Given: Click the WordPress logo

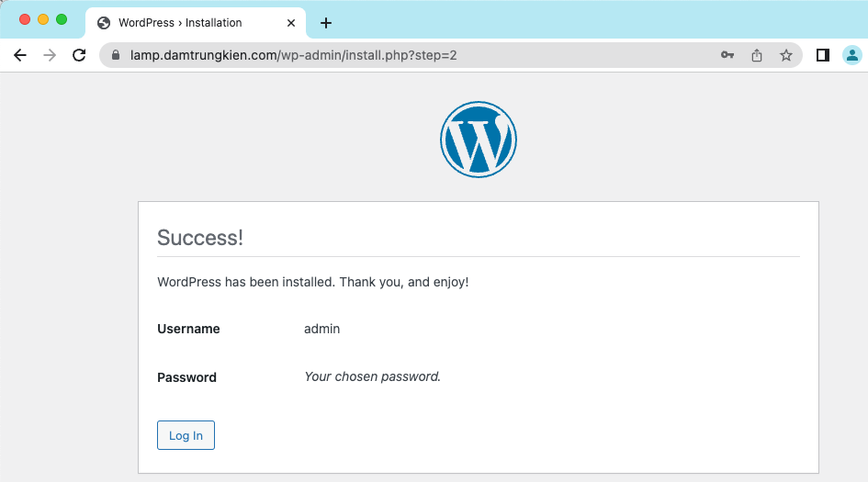Looking at the screenshot, I should pos(479,140).
